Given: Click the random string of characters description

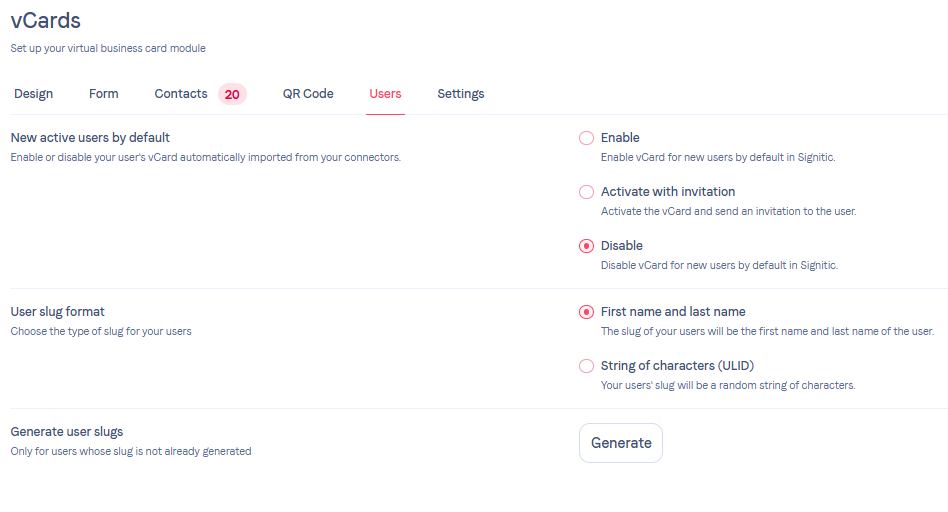Looking at the screenshot, I should tap(727, 385).
